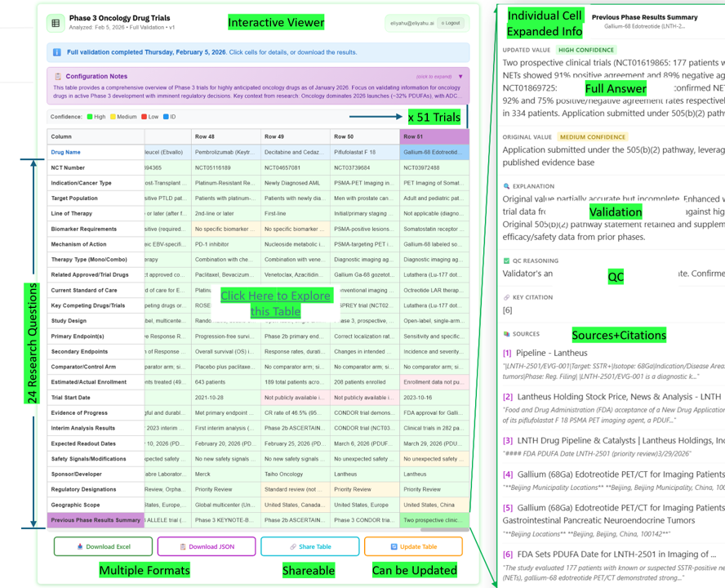Image resolution: width=725 pixels, height=588 pixels.
Task: Click the ID blue dot in the confidence legend
Action: (165, 116)
